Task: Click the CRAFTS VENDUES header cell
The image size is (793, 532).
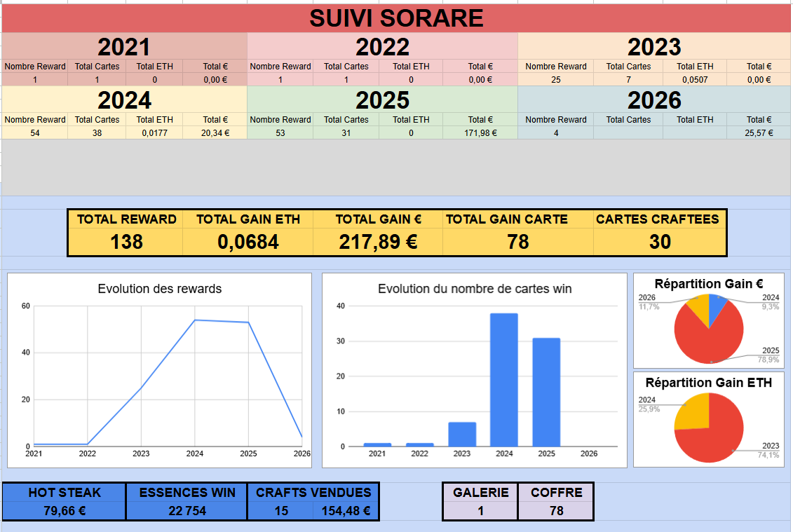Action: pos(313,493)
